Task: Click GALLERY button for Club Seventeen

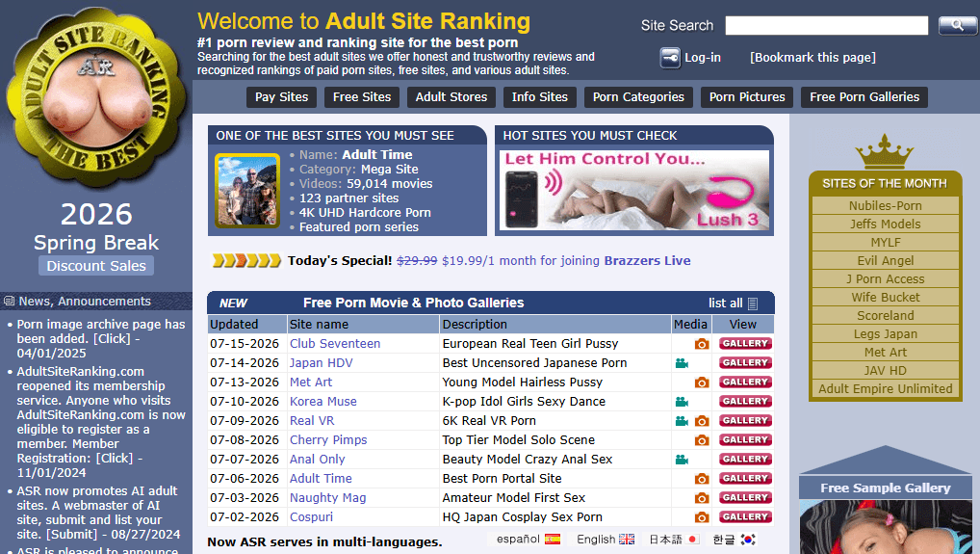Action: coord(745,343)
